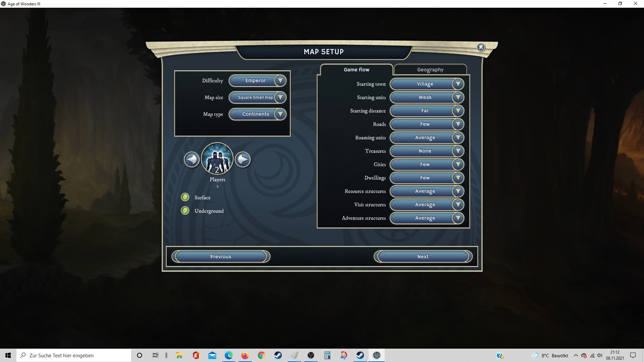Open Google Chrome from the taskbar

[x=261, y=355]
